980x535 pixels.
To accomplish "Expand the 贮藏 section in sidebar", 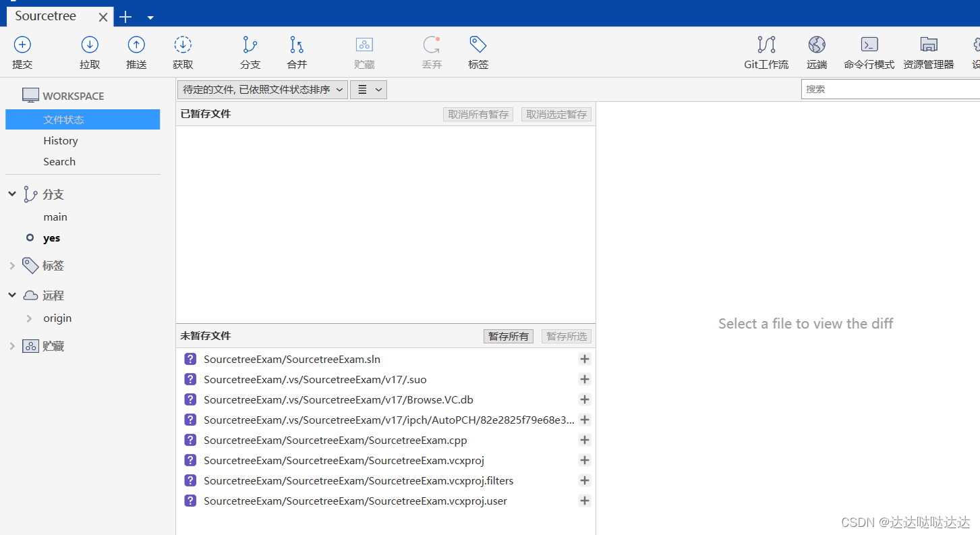I will point(12,346).
